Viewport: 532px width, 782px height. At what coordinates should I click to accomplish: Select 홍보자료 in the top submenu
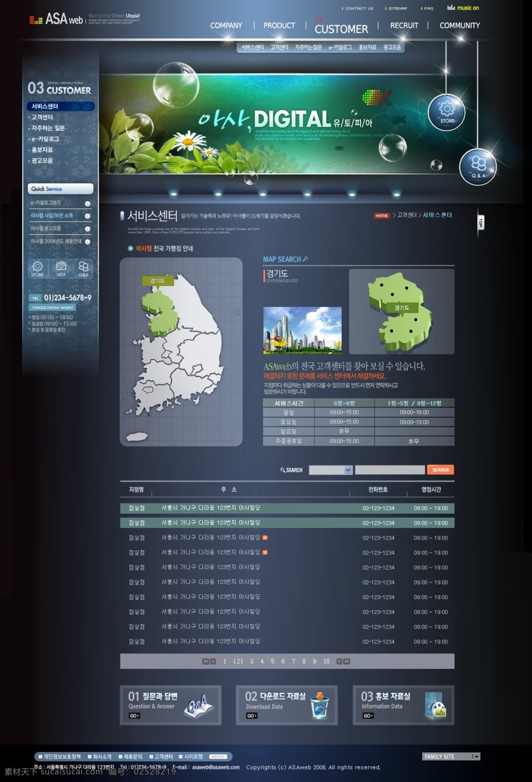[x=367, y=47]
